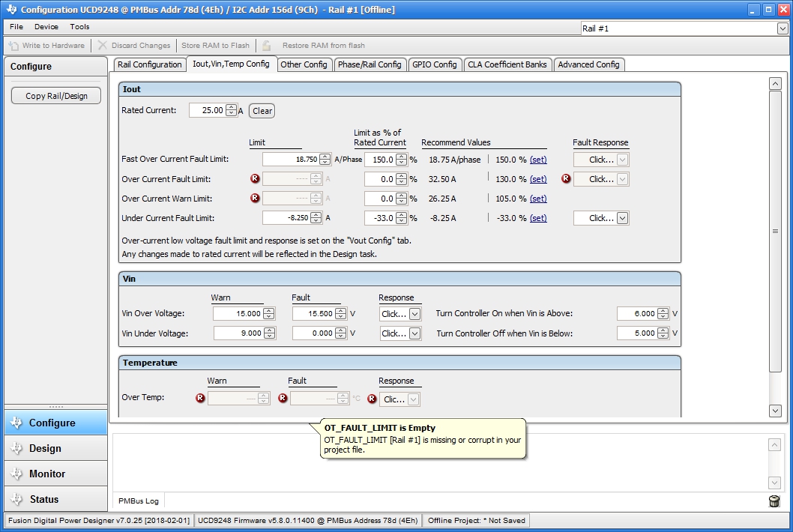Click Fast Over Current percent spinner arrows
This screenshot has width=793, height=532.
[401, 160]
